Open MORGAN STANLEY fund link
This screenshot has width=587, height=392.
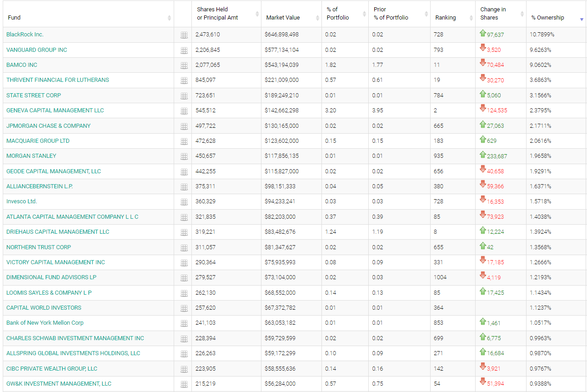click(31, 156)
